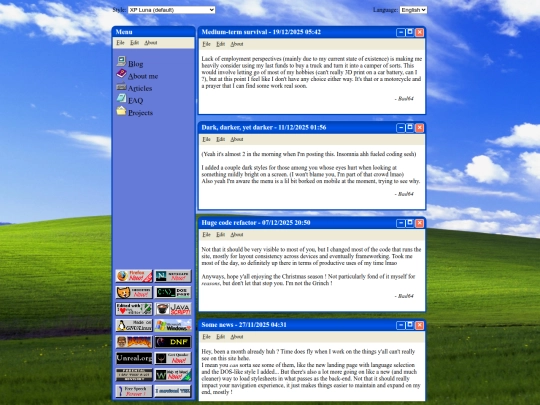Maximize the Huge code refactor window
This screenshot has width=540, height=405.
click(x=410, y=223)
